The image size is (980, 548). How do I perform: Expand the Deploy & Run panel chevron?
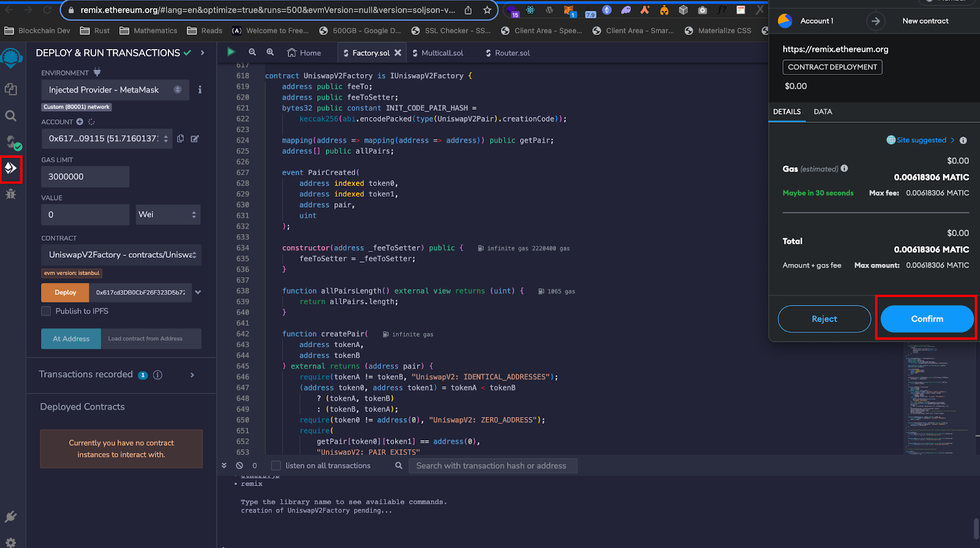203,53
